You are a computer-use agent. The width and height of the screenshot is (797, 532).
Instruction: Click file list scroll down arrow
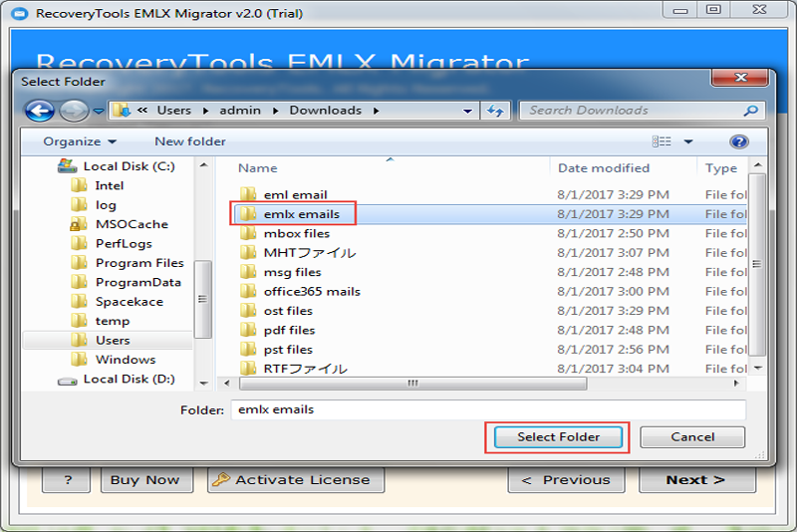click(757, 368)
